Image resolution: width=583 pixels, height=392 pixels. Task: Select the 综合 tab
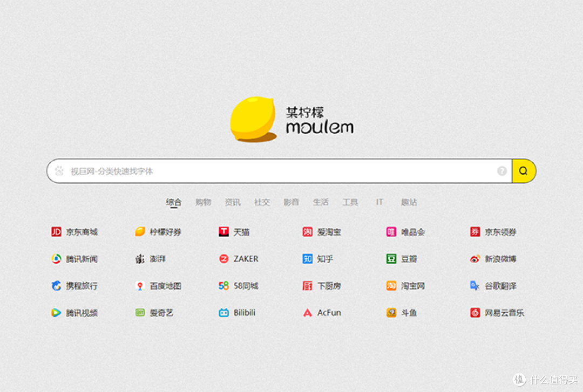point(174,202)
